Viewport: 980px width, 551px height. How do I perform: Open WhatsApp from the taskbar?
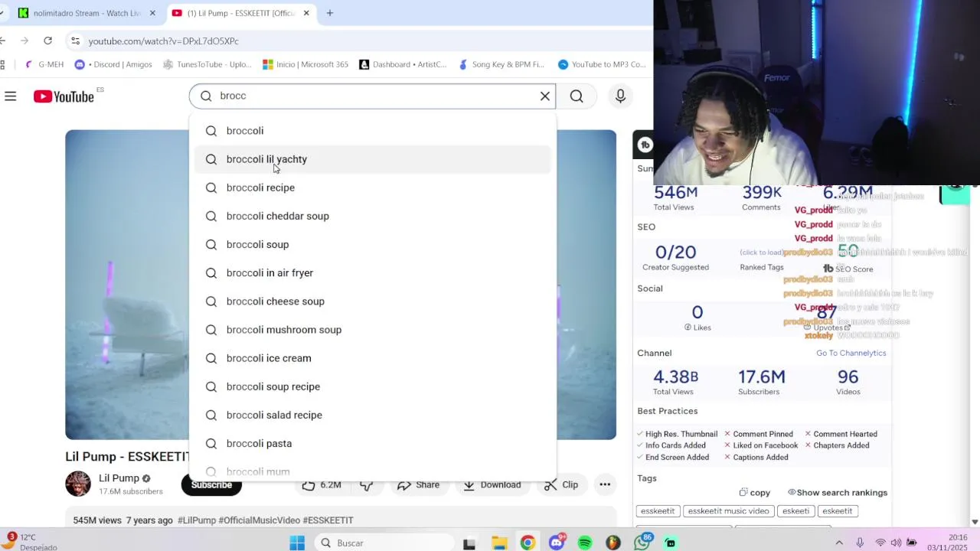pos(642,543)
